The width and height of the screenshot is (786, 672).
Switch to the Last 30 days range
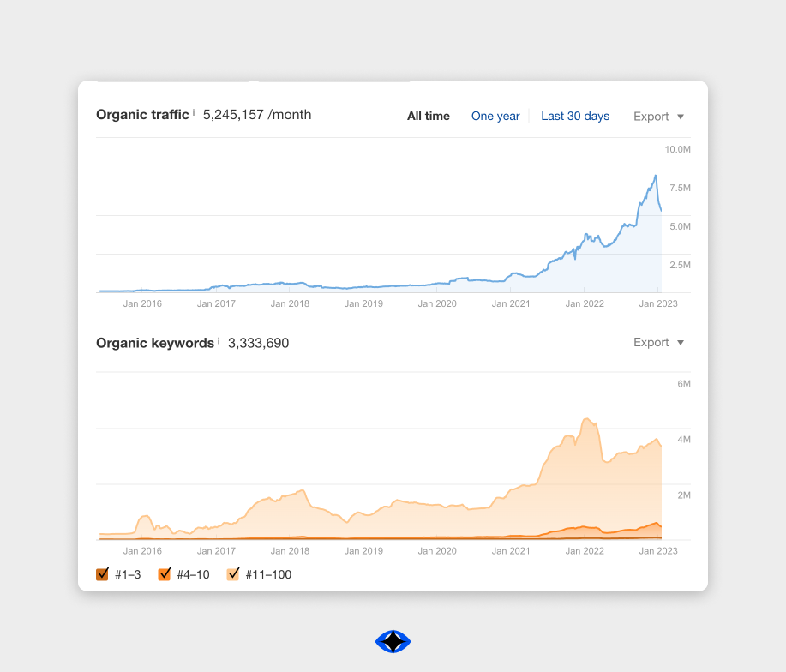pyautogui.click(x=575, y=117)
